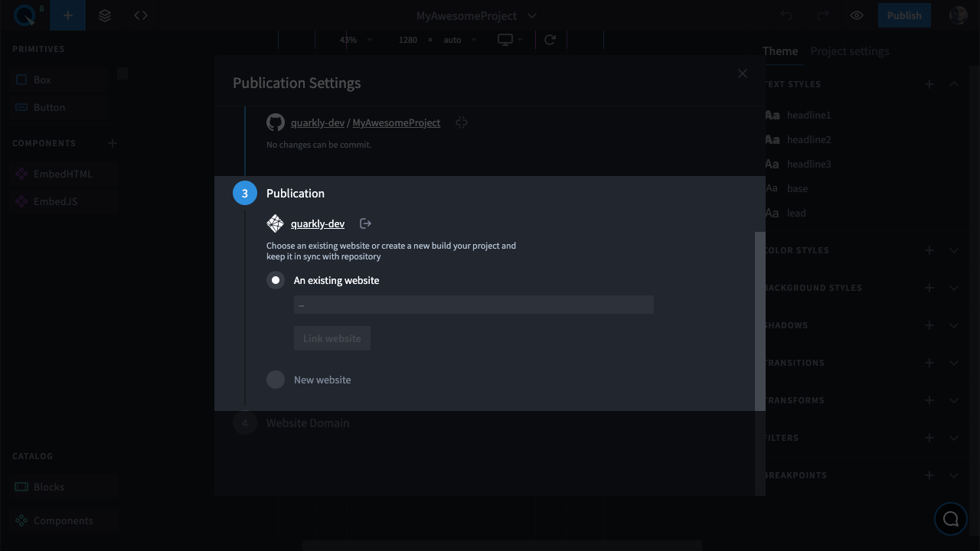
Task: Open the add elements plus panel
Action: (68, 15)
